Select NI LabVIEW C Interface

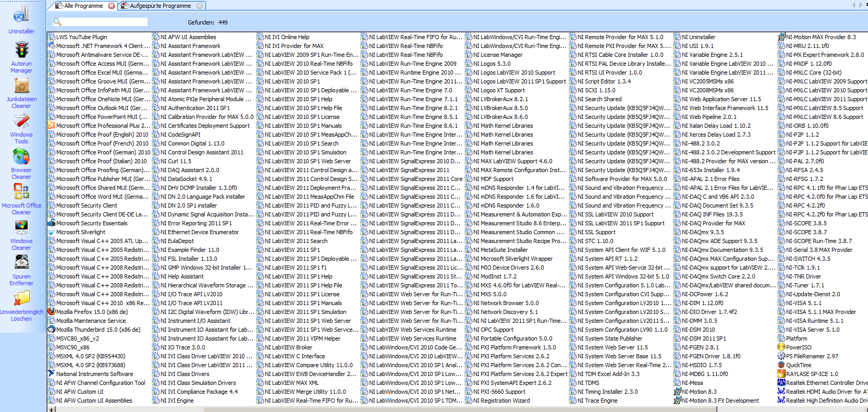[295, 356]
